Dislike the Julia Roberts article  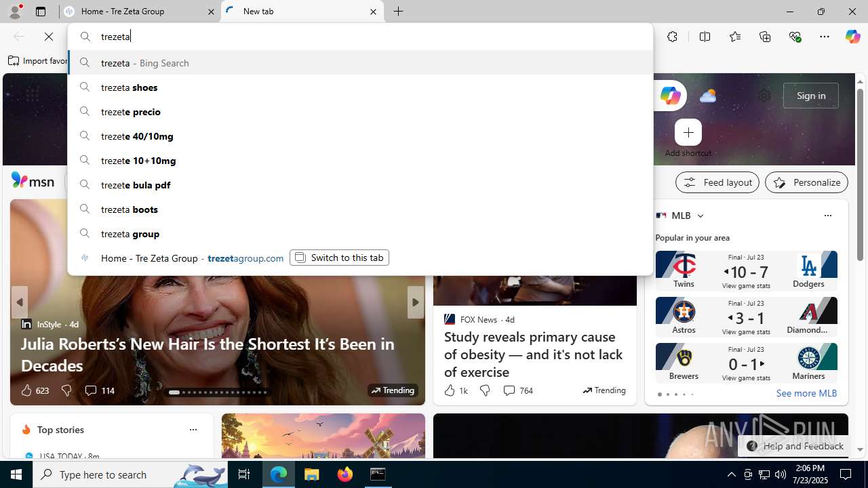pyautogui.click(x=66, y=390)
